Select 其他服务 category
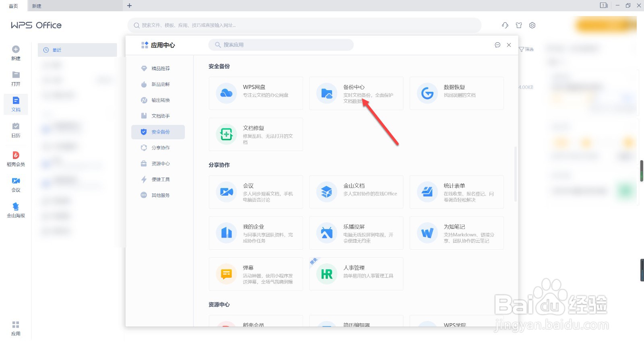 (x=158, y=195)
